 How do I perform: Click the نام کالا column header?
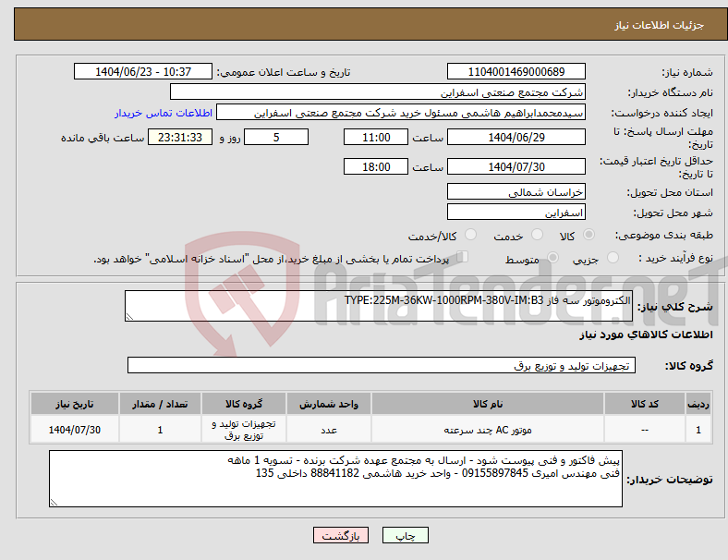pos(488,404)
